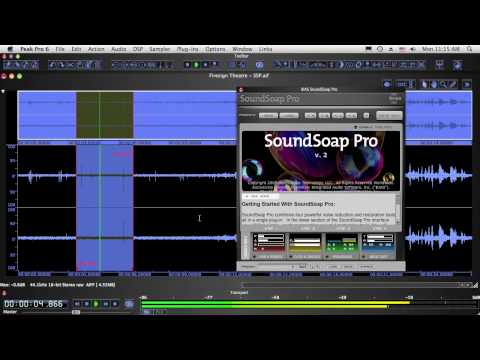Open the Edit menu
This screenshot has height=360, width=480.
point(76,49)
